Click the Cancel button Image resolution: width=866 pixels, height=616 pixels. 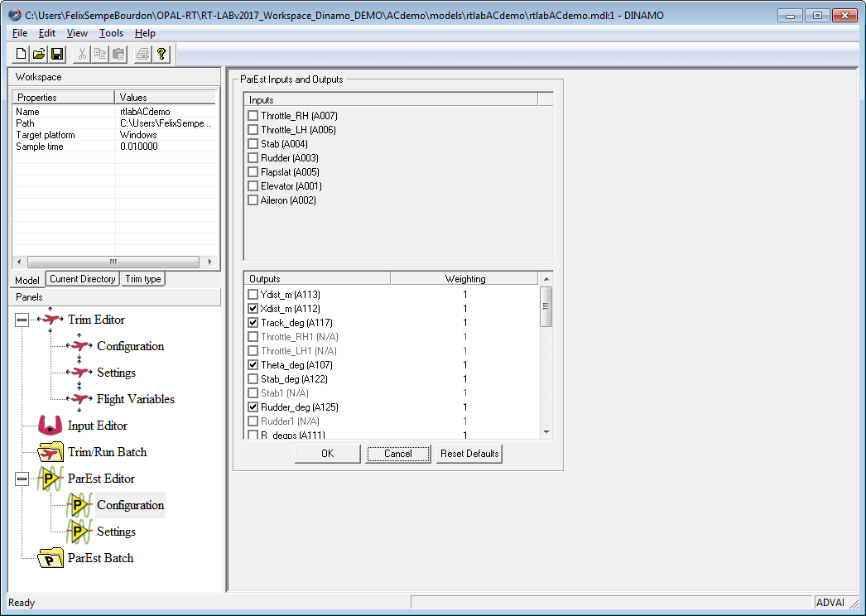click(398, 454)
